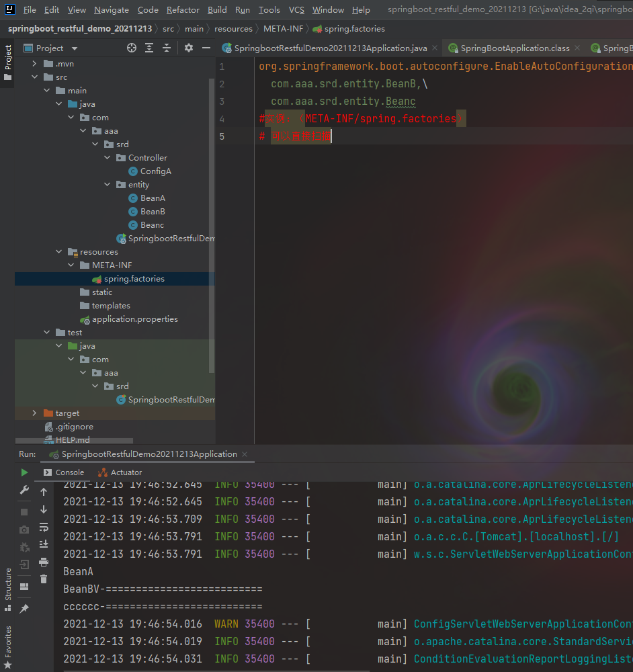
Task: Select ConfigA class in project tree
Action: click(150, 171)
